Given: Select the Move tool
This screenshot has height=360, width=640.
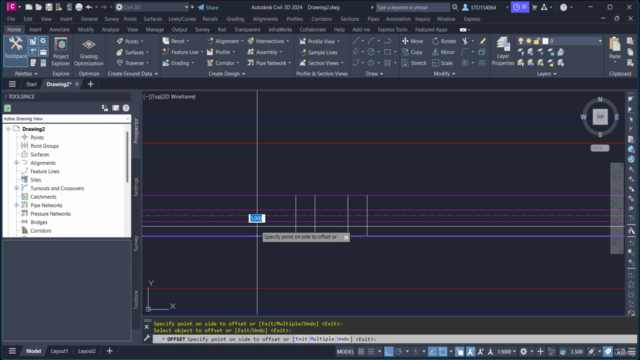Looking at the screenshot, I should (x=413, y=41).
